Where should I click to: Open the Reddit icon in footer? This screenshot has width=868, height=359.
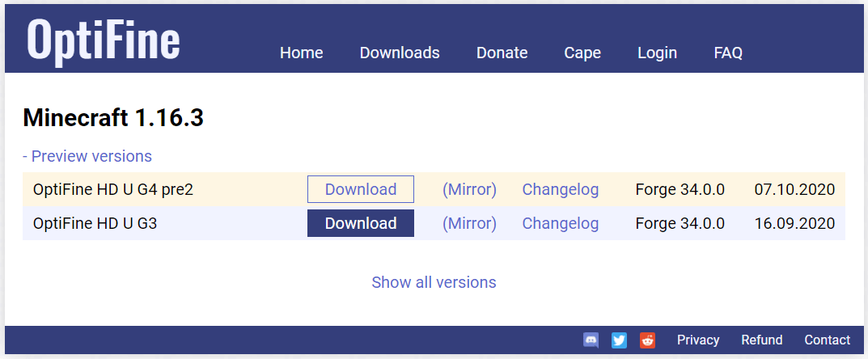647,340
